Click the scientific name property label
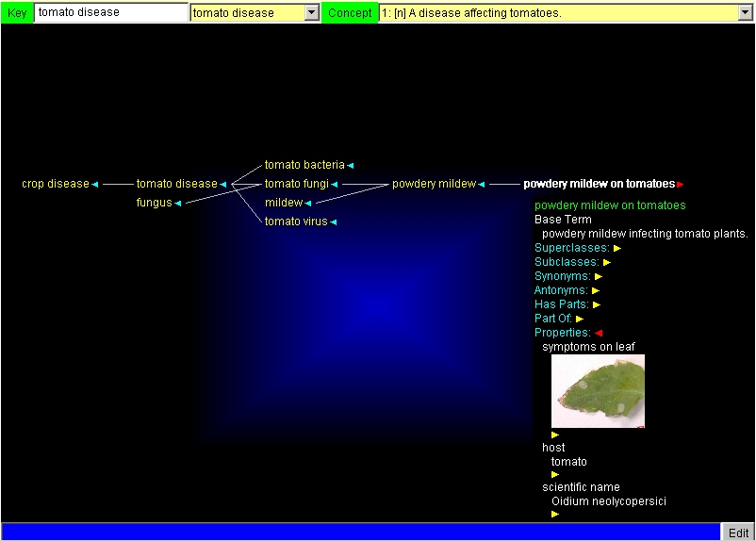This screenshot has width=756, height=541. [581, 487]
